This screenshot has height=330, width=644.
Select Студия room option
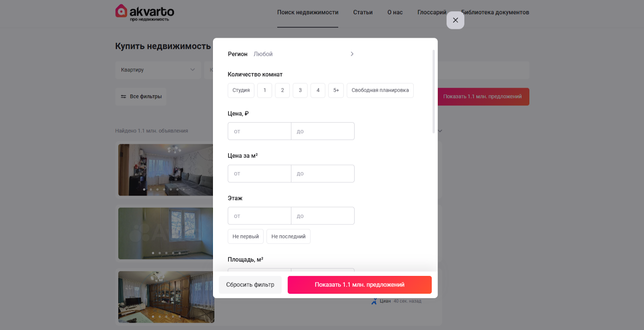click(x=241, y=90)
